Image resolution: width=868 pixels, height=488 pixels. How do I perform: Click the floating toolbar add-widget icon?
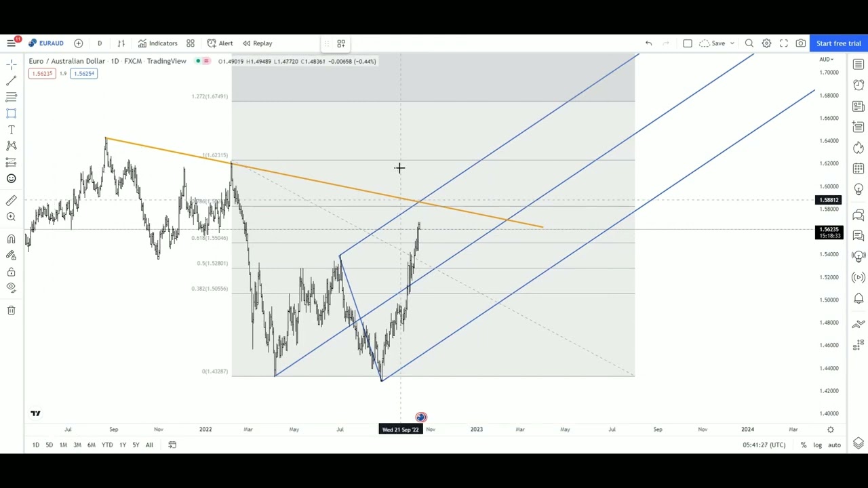tap(341, 43)
